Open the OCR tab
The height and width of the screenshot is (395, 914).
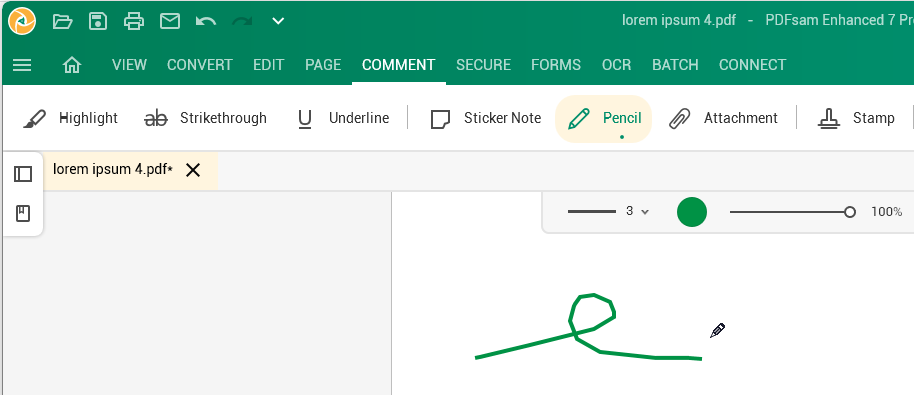617,65
